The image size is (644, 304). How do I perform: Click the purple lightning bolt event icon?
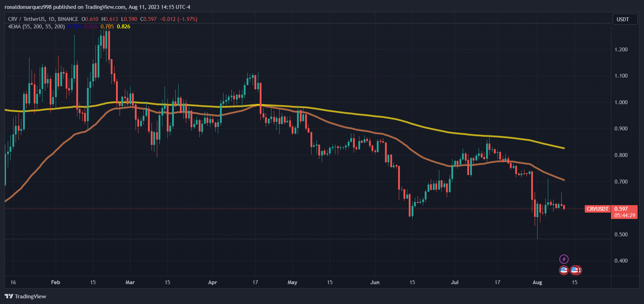pos(564,259)
